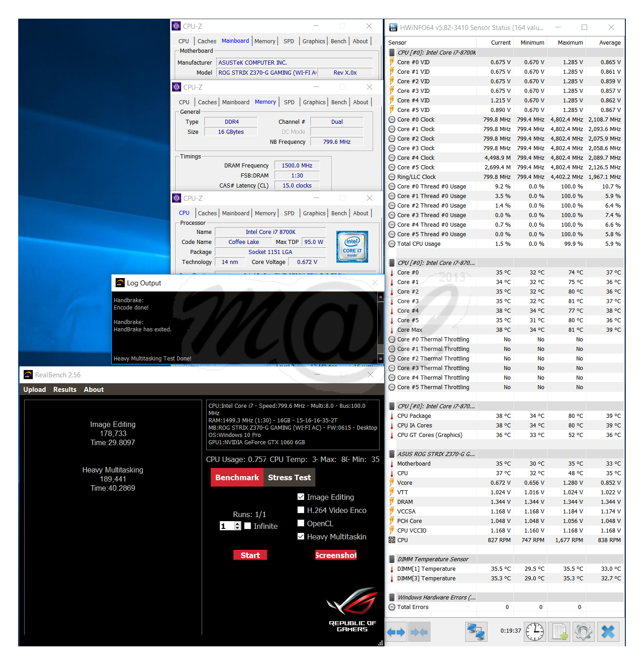Click the bolt icon next to Vcore
644x665 pixels.
coord(392,482)
